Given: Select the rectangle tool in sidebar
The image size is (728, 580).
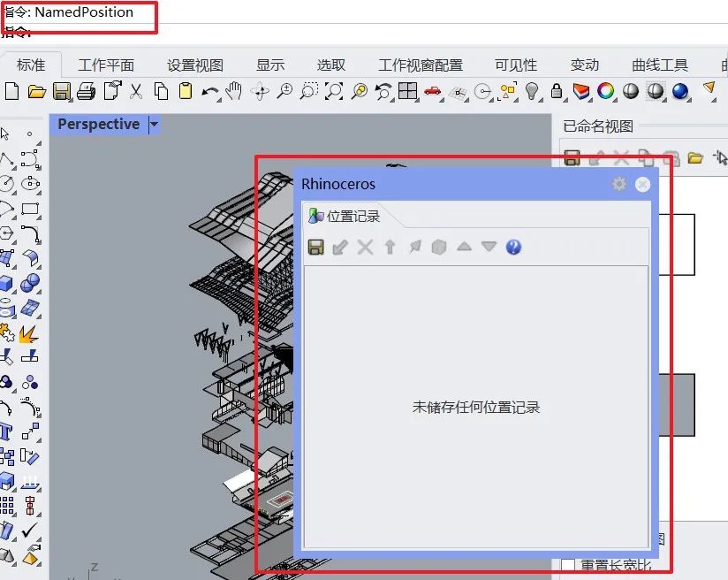Looking at the screenshot, I should (31, 210).
